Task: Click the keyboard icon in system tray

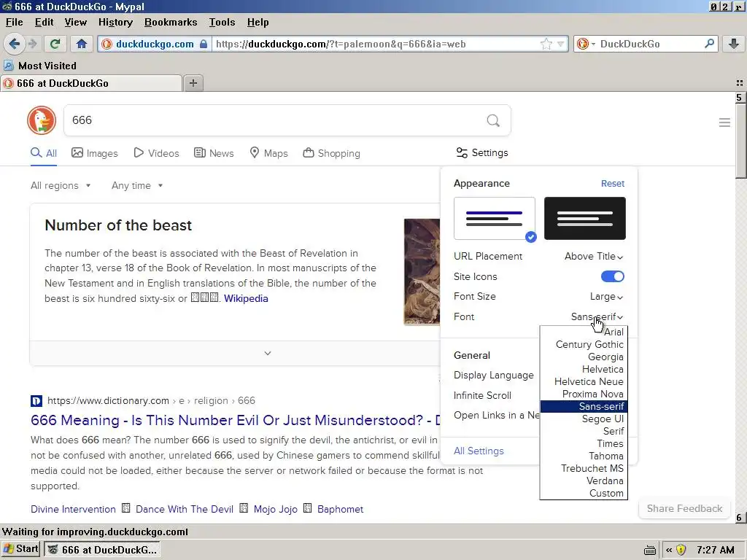Action: point(650,550)
